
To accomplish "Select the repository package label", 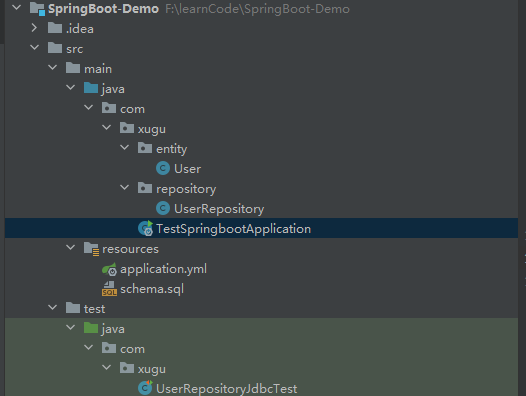I will 186,189.
